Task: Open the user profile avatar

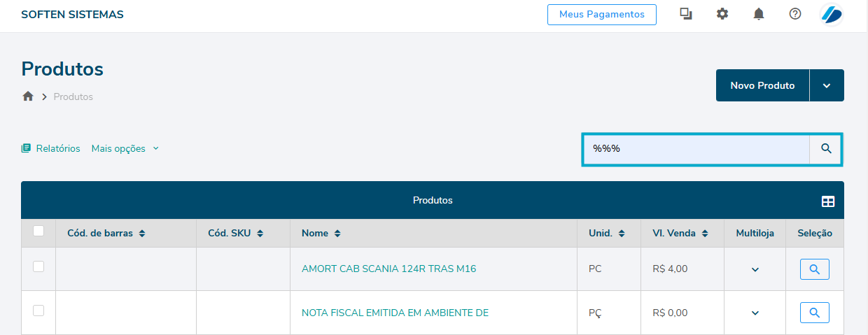Action: (x=832, y=14)
